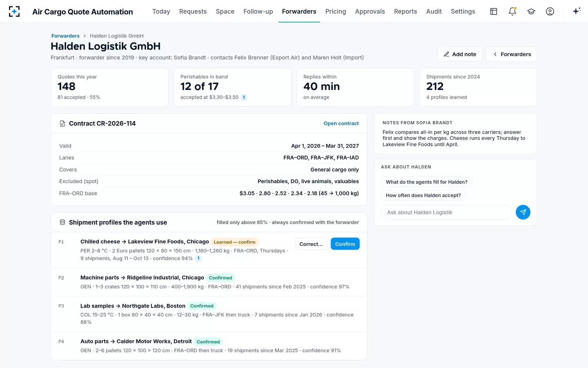This screenshot has width=588, height=368.
Task: Go back using the Forwarders button
Action: 512,54
